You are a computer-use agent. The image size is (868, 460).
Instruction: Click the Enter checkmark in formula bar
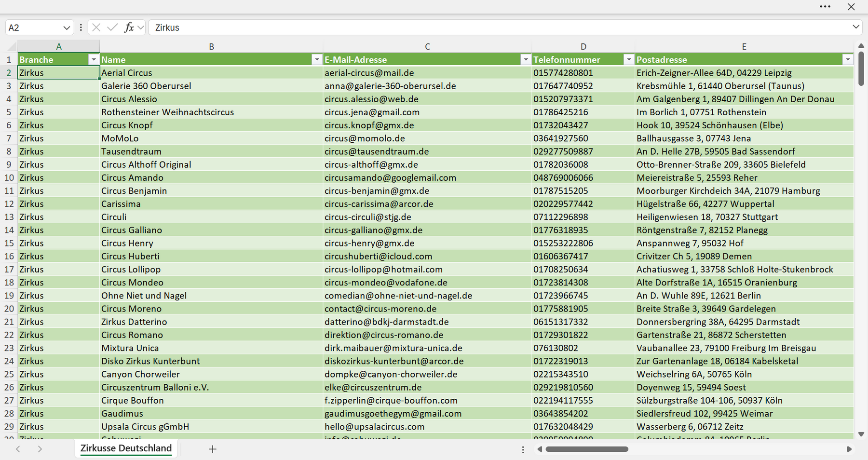click(112, 27)
